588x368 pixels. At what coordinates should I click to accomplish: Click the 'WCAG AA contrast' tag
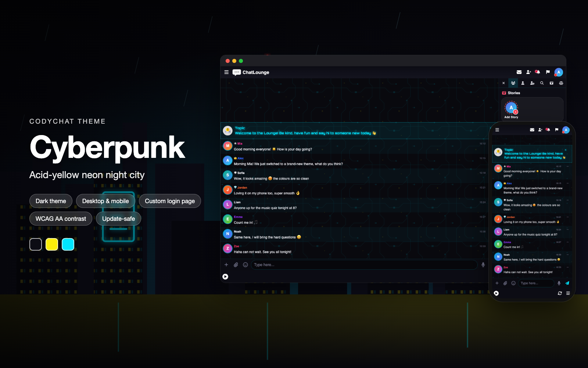(61, 219)
